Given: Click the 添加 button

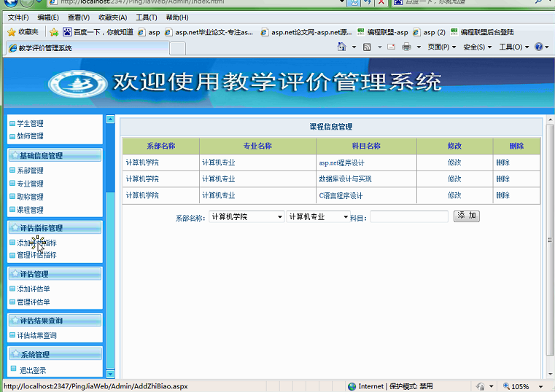Looking at the screenshot, I should point(467,216).
